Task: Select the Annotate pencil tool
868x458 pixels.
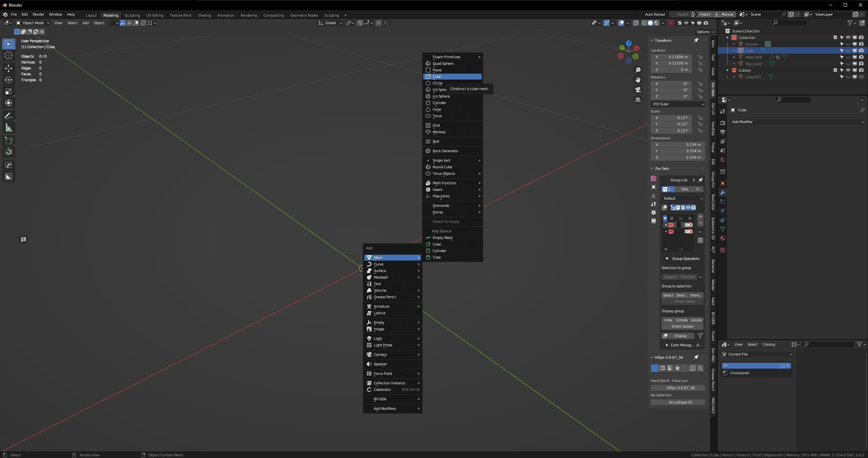Action: (9, 116)
